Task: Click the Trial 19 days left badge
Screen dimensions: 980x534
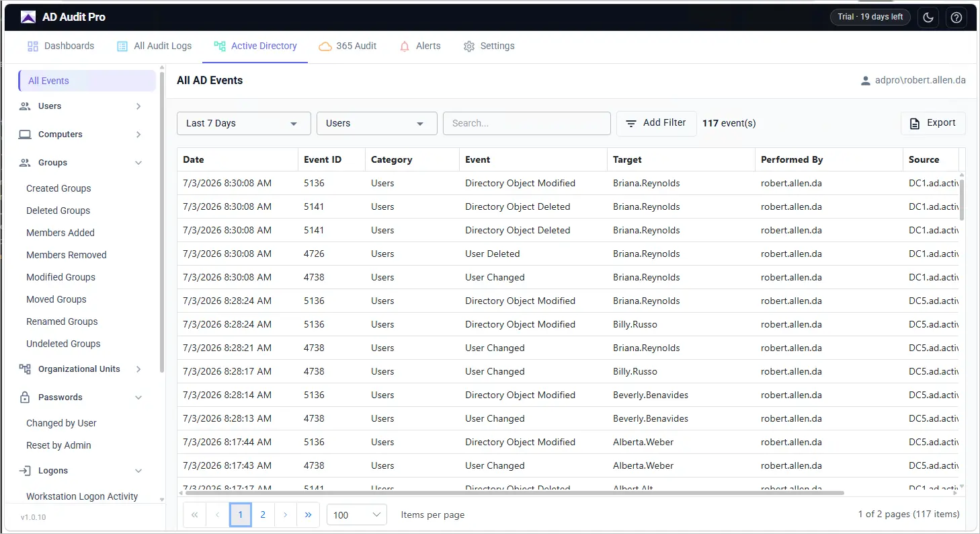Action: (870, 17)
